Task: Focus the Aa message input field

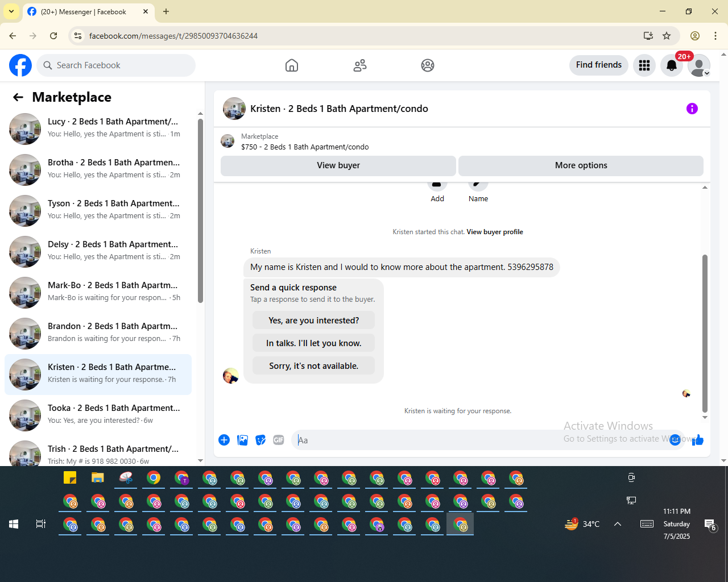Action: click(481, 440)
